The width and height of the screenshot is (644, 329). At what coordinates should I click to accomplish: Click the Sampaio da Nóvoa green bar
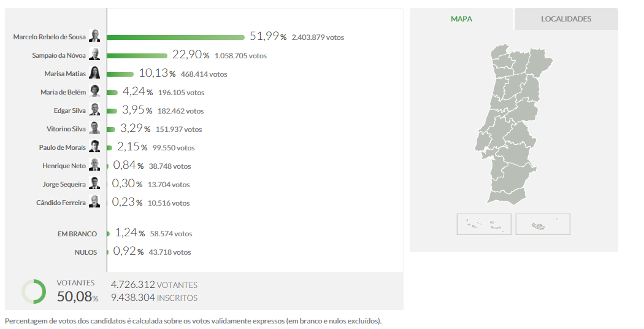[x=137, y=55]
